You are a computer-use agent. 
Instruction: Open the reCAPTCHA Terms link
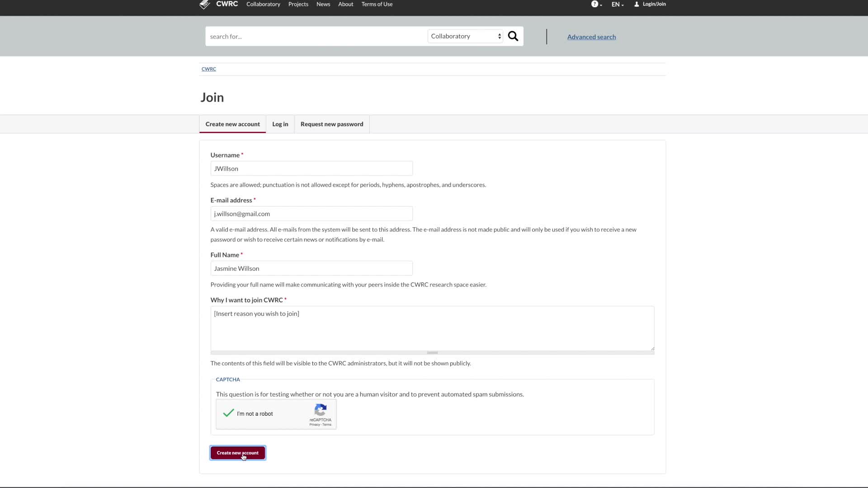tap(327, 425)
